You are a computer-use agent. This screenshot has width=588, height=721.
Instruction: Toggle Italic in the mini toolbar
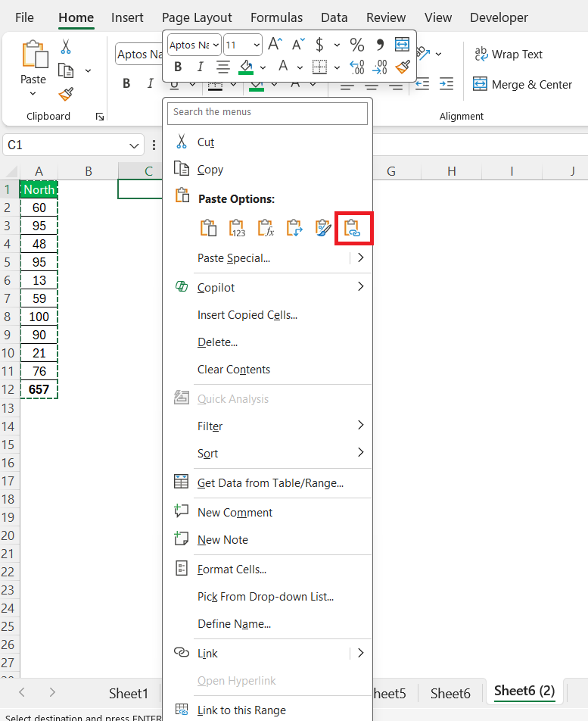(200, 67)
